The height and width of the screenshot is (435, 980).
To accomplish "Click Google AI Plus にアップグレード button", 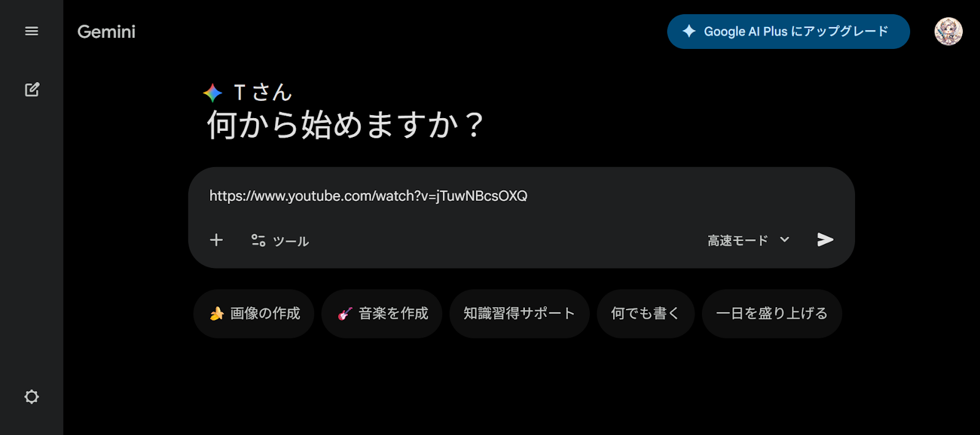I will pyautogui.click(x=788, y=32).
